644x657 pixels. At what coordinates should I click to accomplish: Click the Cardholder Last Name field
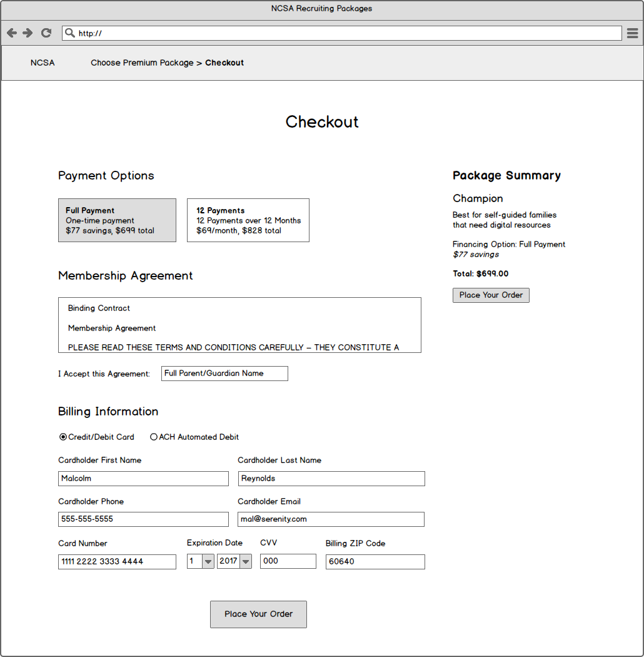click(331, 479)
